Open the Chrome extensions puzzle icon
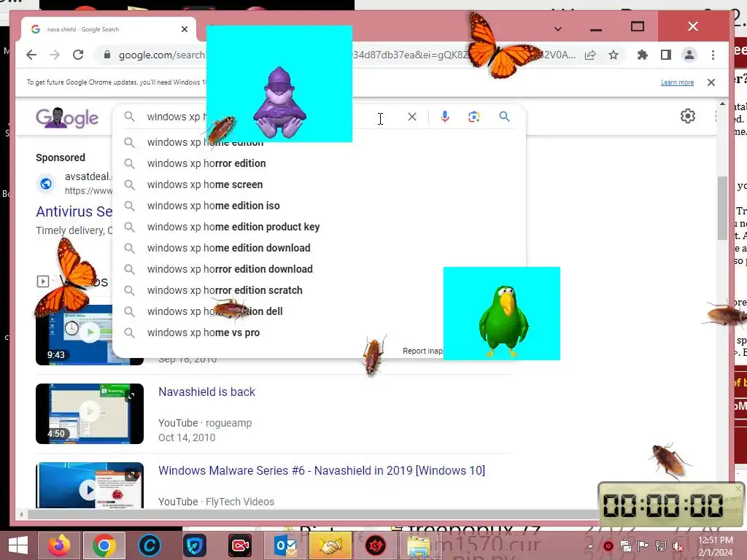 tap(643, 55)
